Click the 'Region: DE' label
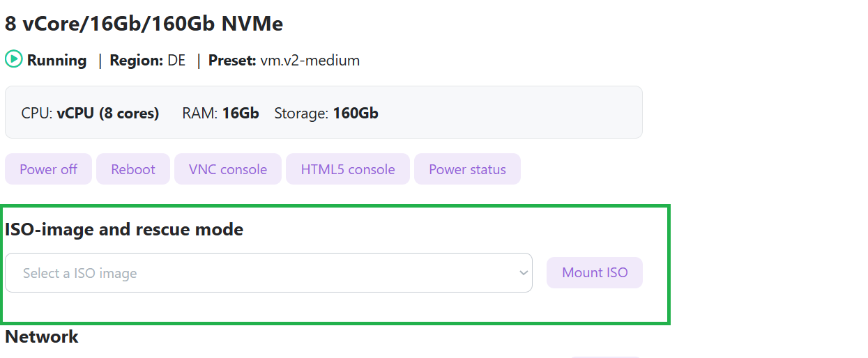 (147, 61)
